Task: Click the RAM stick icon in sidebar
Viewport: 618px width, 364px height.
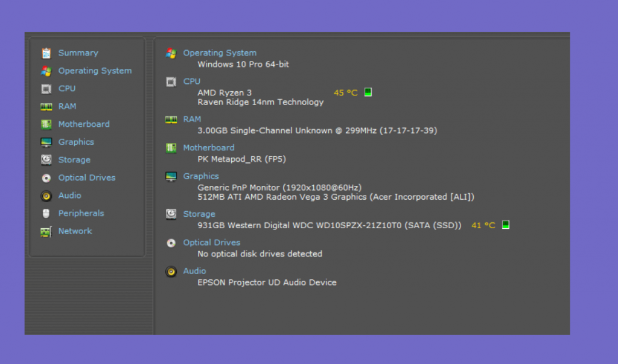Action: point(46,106)
